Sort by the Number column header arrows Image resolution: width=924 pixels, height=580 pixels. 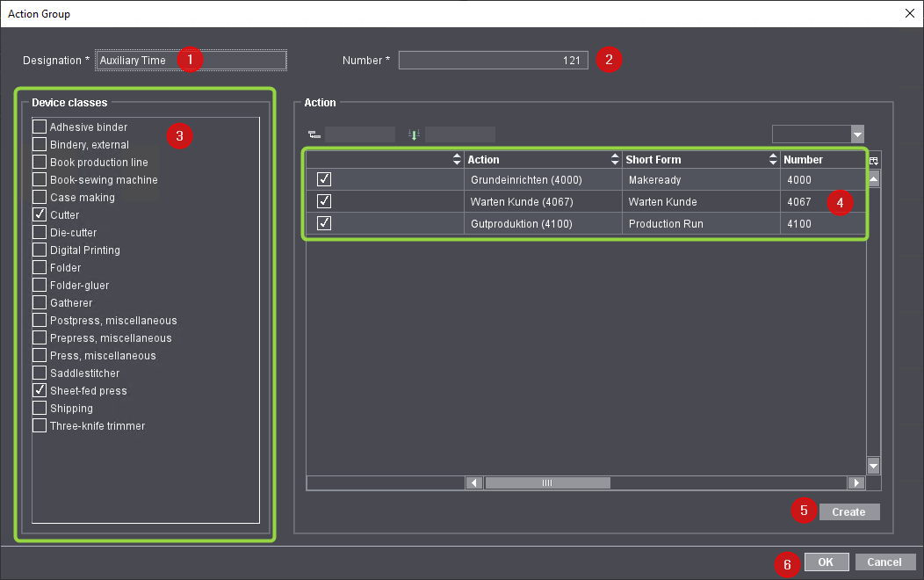857,160
